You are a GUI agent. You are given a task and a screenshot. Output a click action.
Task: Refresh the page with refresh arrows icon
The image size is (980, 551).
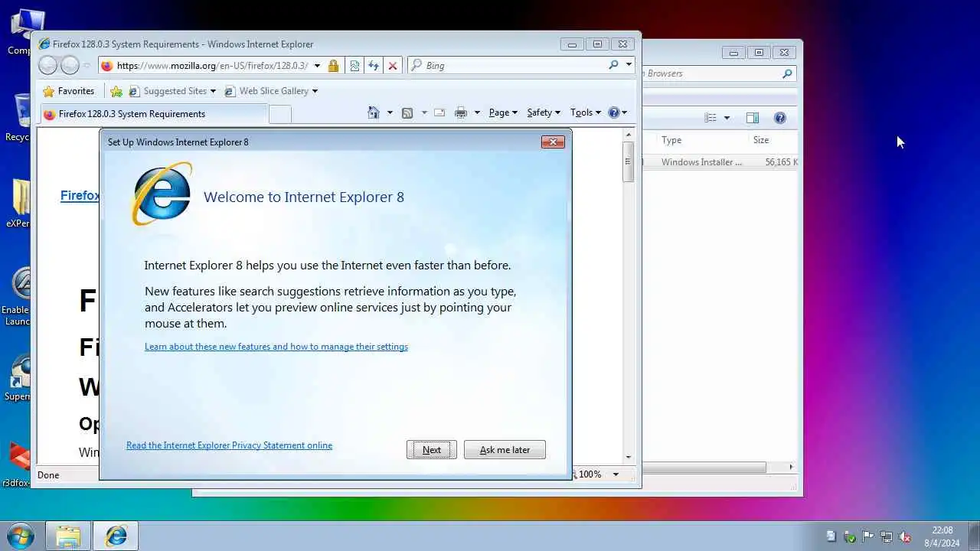point(374,66)
